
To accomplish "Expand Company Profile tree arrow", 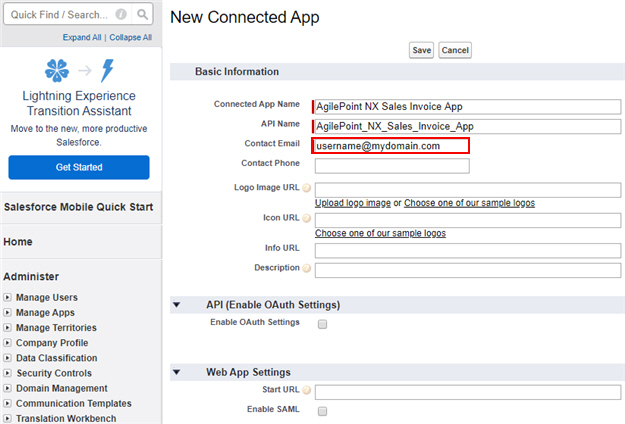I will 7,343.
